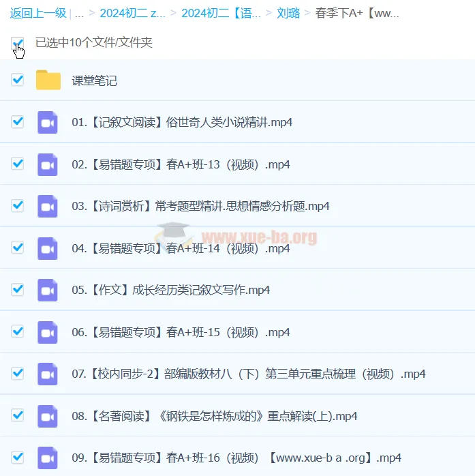Viewport: 475px width, 476px height.
Task: Click video icon for 03 诗词赏析 file
Action: 48,206
